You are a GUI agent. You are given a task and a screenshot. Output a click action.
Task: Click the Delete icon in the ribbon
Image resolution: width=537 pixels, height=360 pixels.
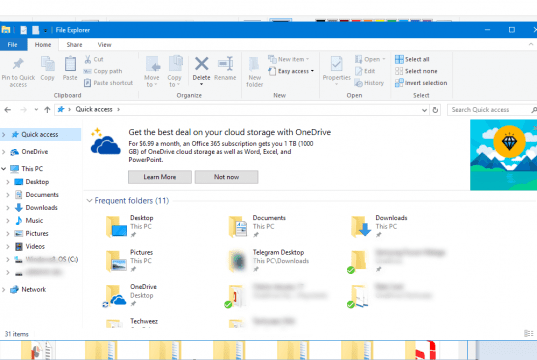(x=201, y=64)
